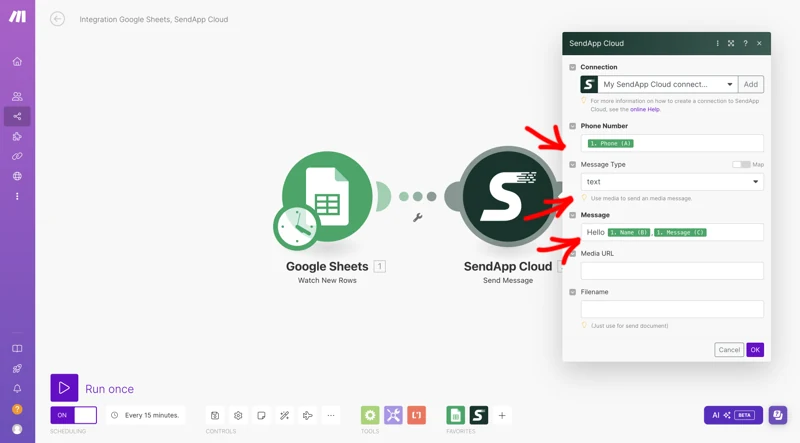Open the AI BETA assistant button
Viewport: 800px width, 443px height.
coord(733,415)
